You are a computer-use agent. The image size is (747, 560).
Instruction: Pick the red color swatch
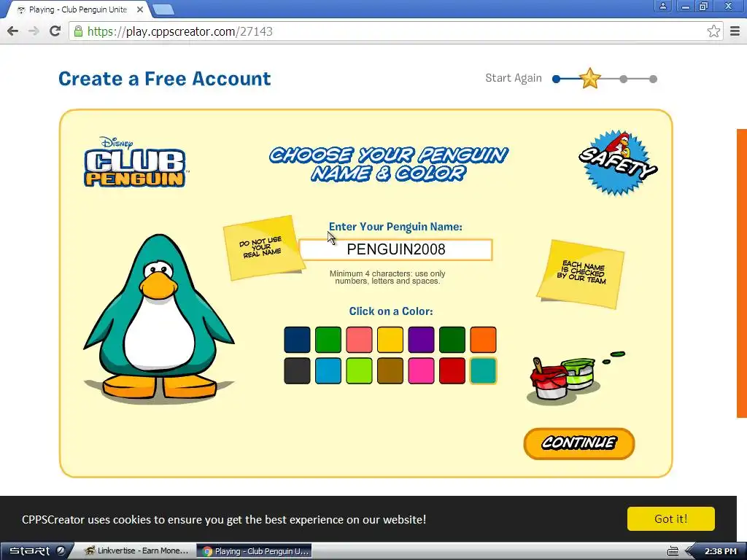tap(452, 370)
